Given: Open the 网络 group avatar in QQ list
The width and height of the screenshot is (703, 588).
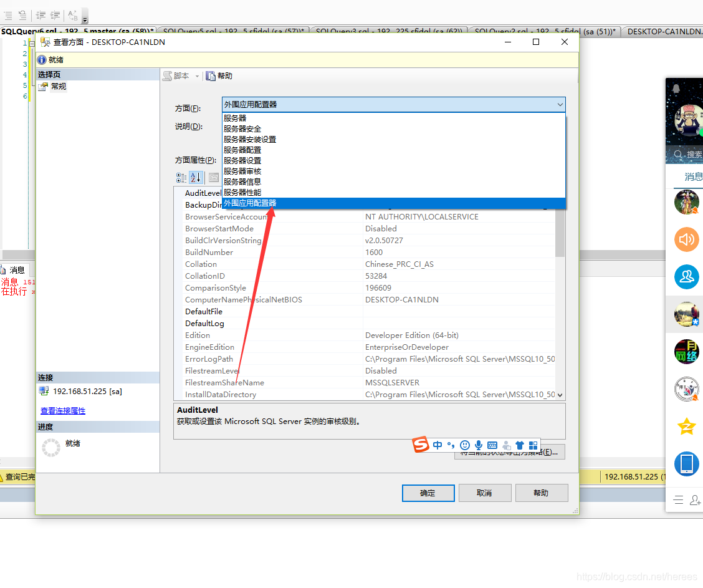Looking at the screenshot, I should tap(687, 351).
